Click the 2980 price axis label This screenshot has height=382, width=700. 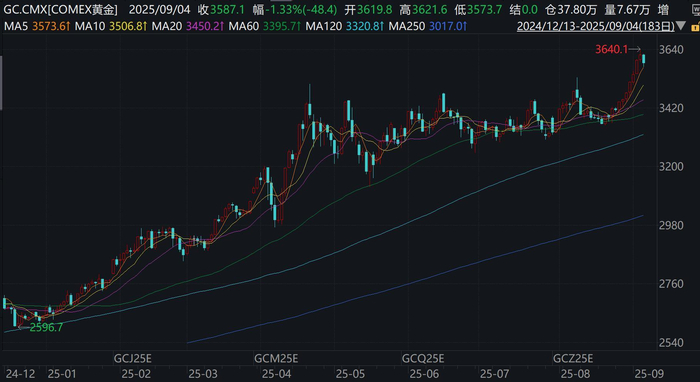coord(672,225)
